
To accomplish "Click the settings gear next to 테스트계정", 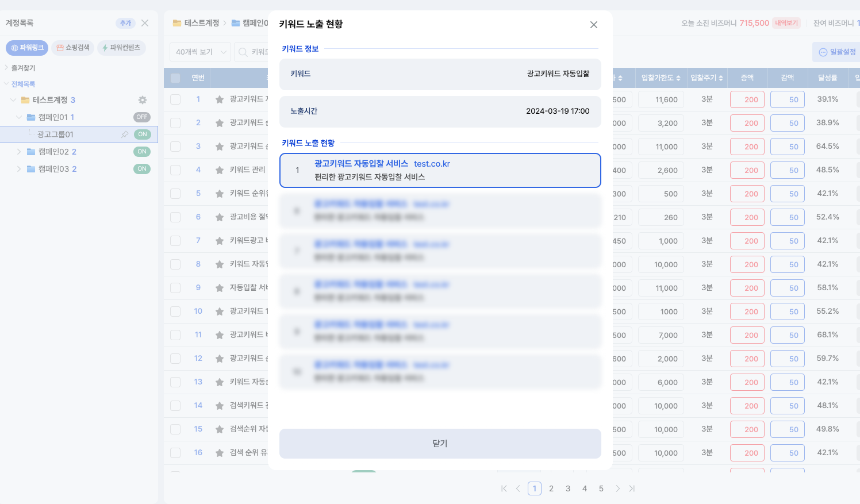I will 143,100.
